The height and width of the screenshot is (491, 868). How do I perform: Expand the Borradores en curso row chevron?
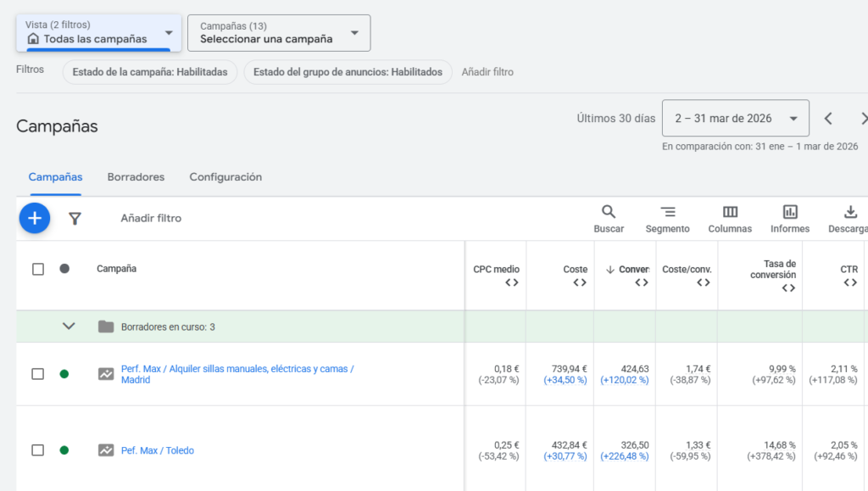tap(70, 326)
